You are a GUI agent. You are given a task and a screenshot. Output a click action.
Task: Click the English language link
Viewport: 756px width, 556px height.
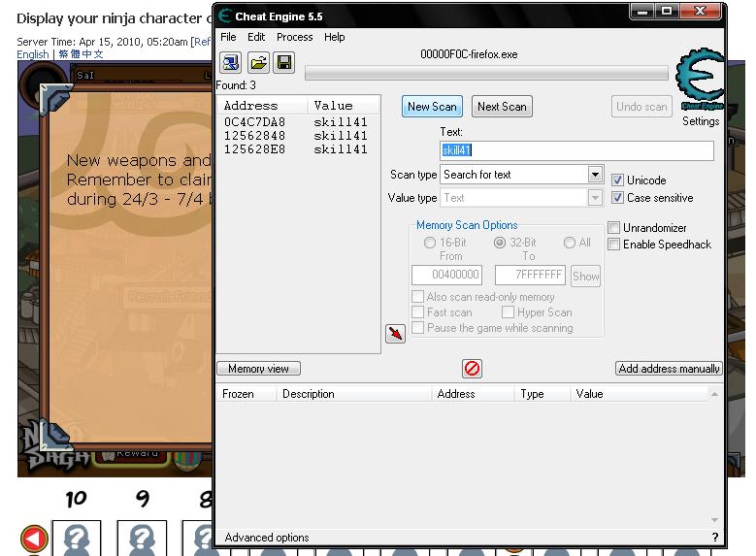[33, 54]
